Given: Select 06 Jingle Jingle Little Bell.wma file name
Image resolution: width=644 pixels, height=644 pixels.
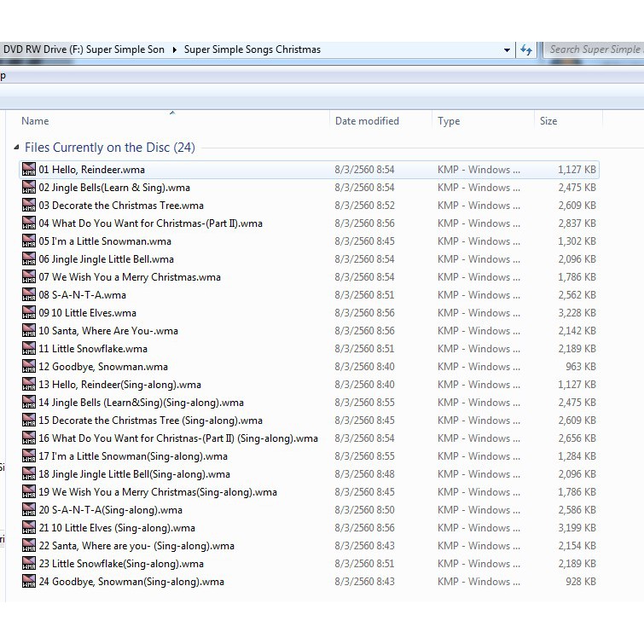Looking at the screenshot, I should (106, 259).
